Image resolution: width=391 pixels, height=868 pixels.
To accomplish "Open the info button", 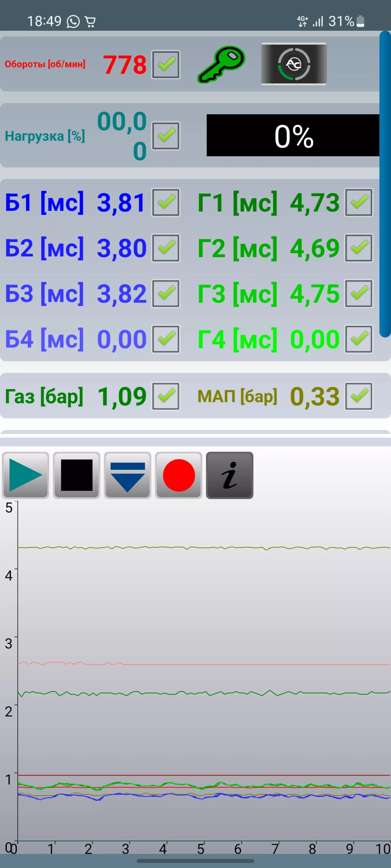I will click(x=229, y=475).
